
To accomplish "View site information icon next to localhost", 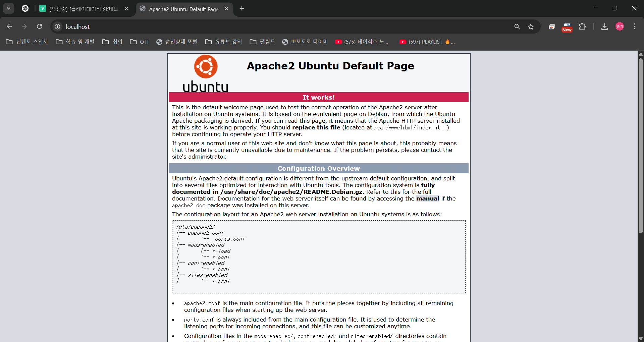I will (58, 26).
